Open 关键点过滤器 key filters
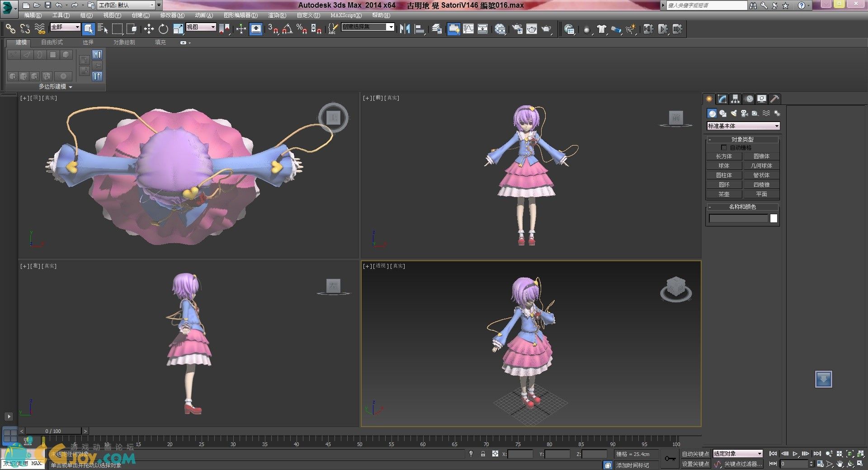This screenshot has height=470, width=868. click(743, 464)
